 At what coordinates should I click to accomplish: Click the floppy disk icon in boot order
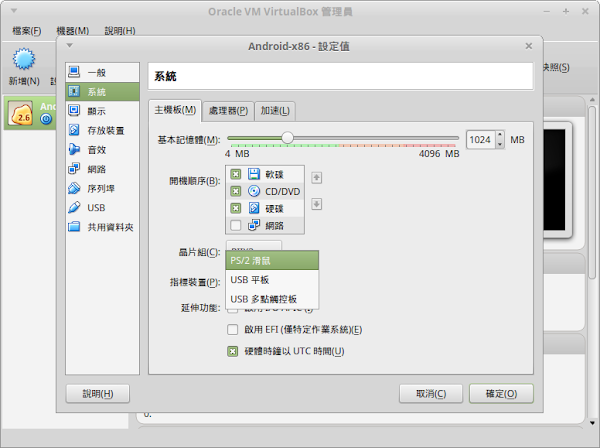(254, 174)
